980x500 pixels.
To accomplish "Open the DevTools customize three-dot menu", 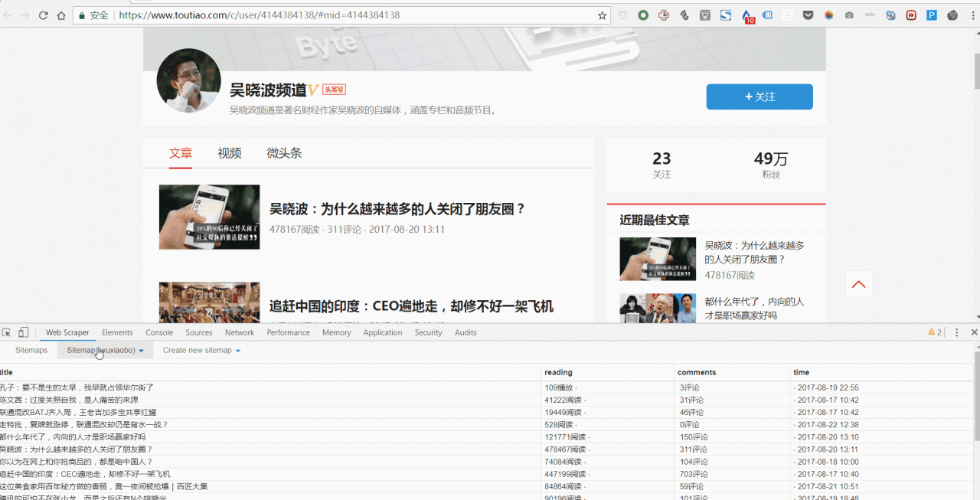I will point(957,332).
